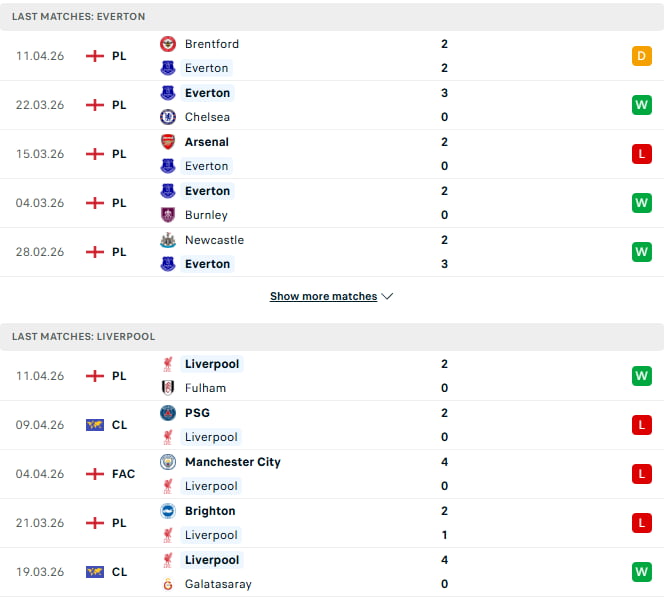
Task: Open the PSG vs Liverpool match row
Action: 330,425
